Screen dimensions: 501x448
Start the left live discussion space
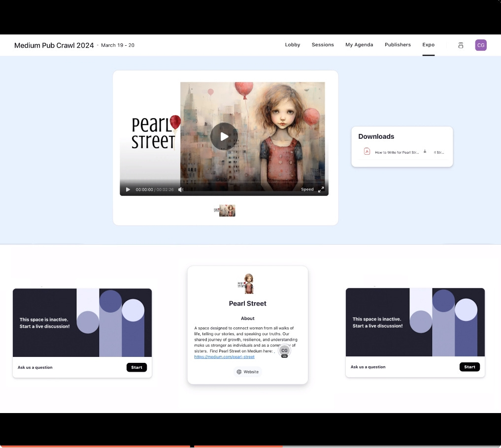click(136, 367)
